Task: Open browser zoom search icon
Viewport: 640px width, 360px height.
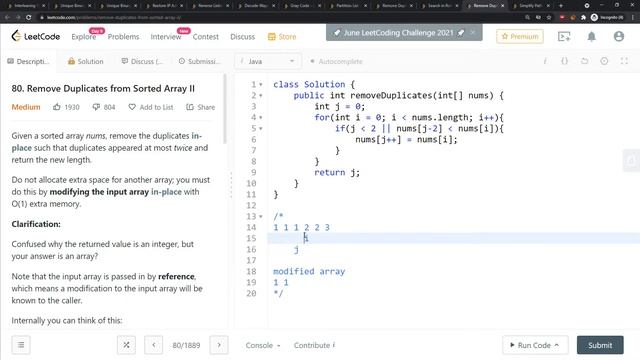Action: (x=527, y=17)
